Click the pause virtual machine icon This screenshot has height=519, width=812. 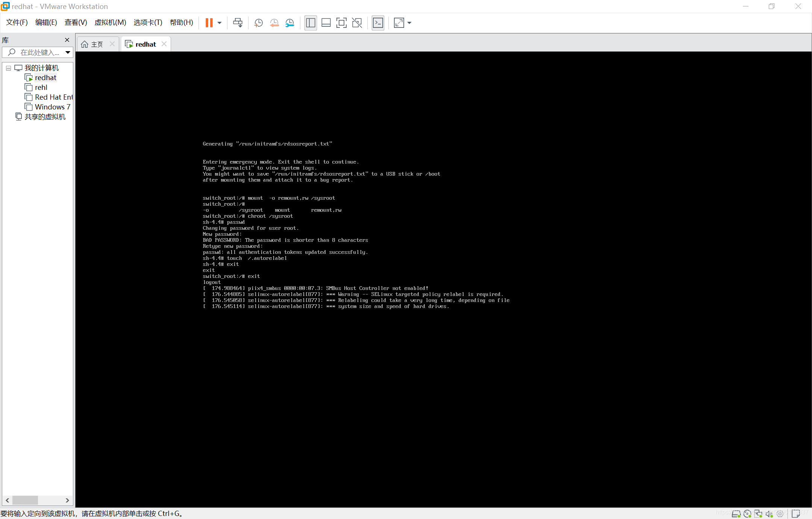[x=209, y=23]
